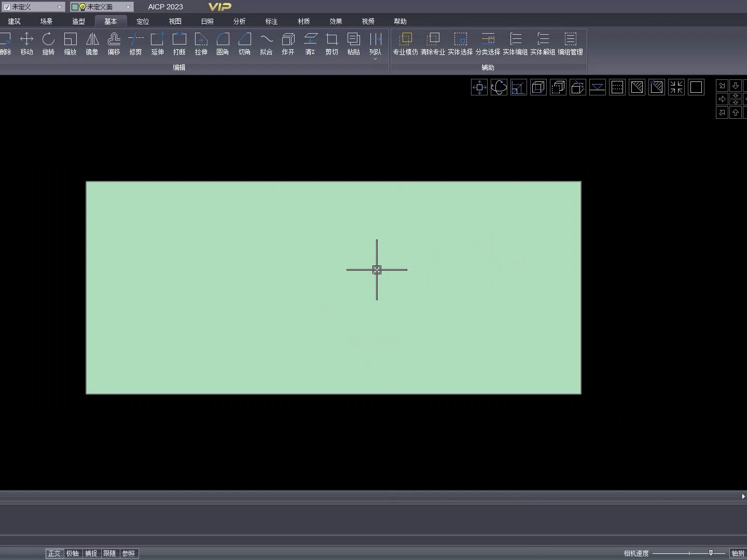Click the 清Z tool
The image size is (747, 560).
click(x=310, y=44)
